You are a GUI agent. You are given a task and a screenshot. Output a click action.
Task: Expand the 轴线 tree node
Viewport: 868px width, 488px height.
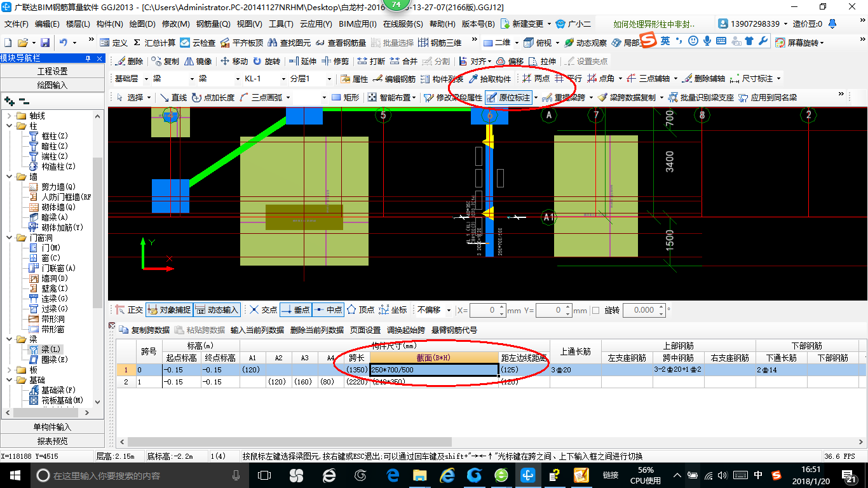pyautogui.click(x=10, y=116)
